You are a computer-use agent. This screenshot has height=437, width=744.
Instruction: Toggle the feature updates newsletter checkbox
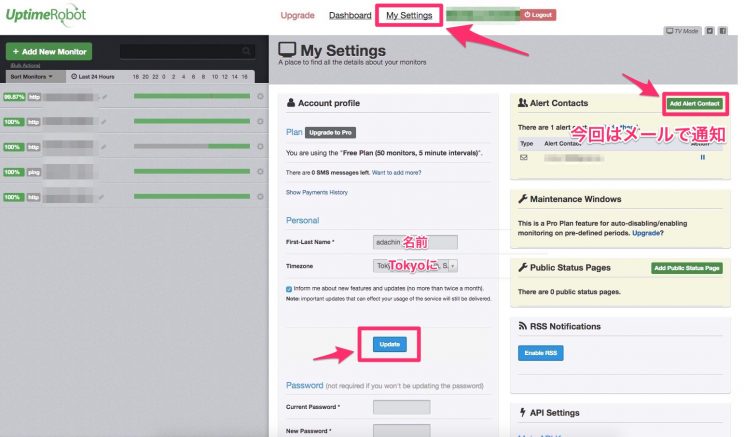pyautogui.click(x=289, y=289)
